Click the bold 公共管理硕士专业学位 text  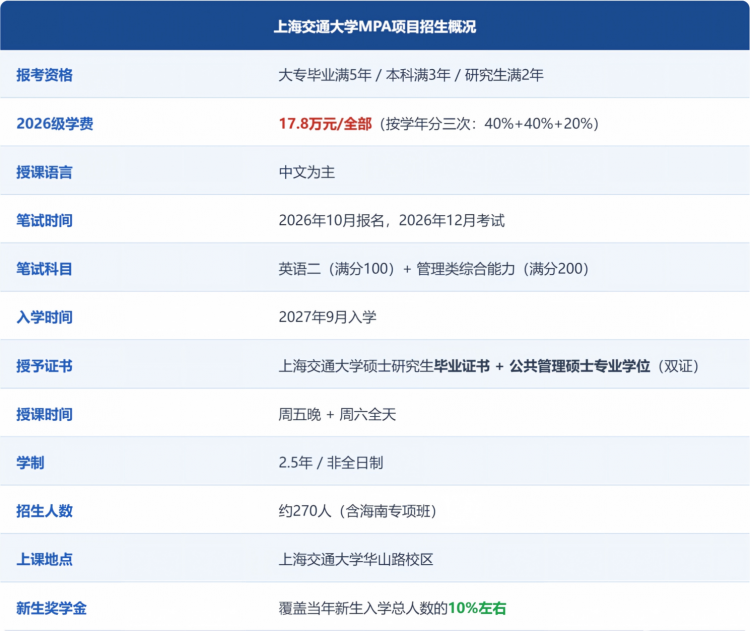point(580,366)
